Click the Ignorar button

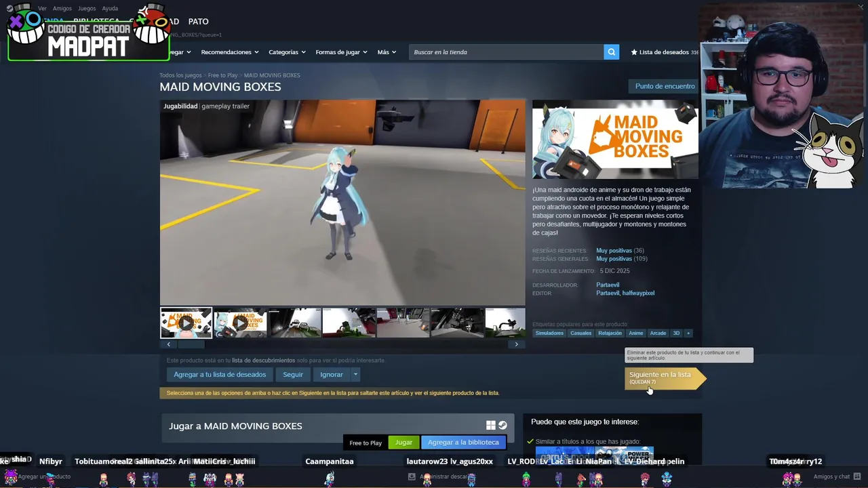tap(332, 374)
